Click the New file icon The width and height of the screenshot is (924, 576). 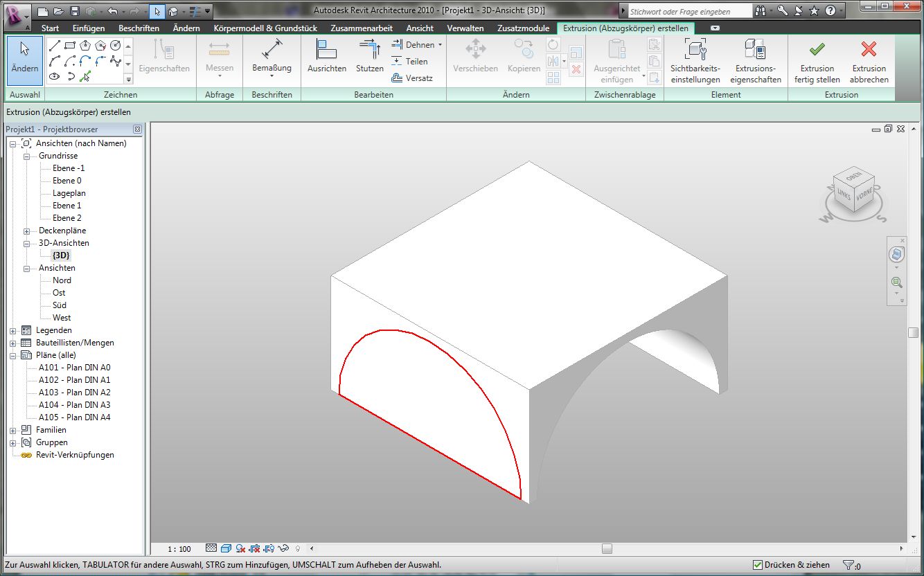[x=43, y=12]
